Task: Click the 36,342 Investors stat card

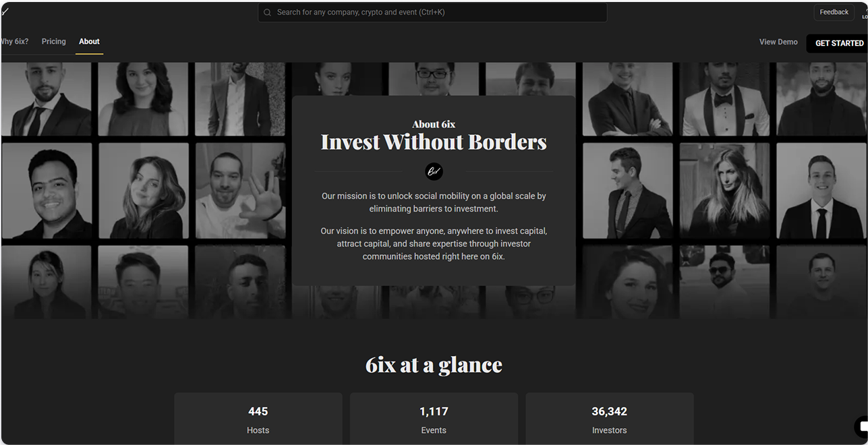Action: (610, 419)
